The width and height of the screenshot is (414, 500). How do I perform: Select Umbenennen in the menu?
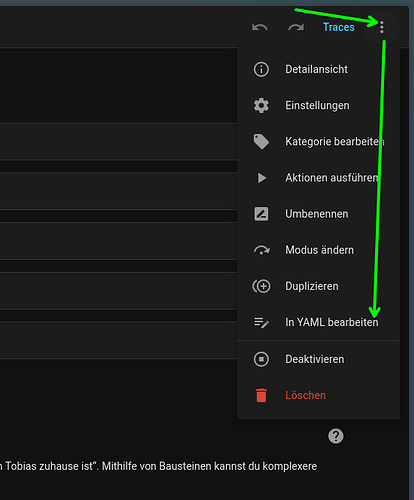[x=318, y=214]
